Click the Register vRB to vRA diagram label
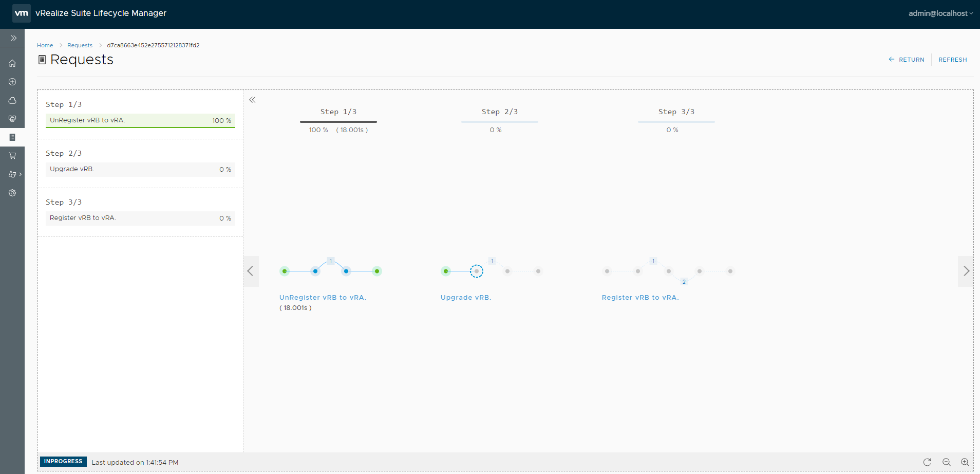This screenshot has height=474, width=980. (x=640, y=297)
